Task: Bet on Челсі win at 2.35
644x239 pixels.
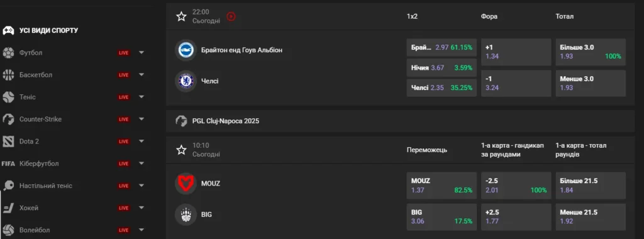Action: (x=441, y=88)
